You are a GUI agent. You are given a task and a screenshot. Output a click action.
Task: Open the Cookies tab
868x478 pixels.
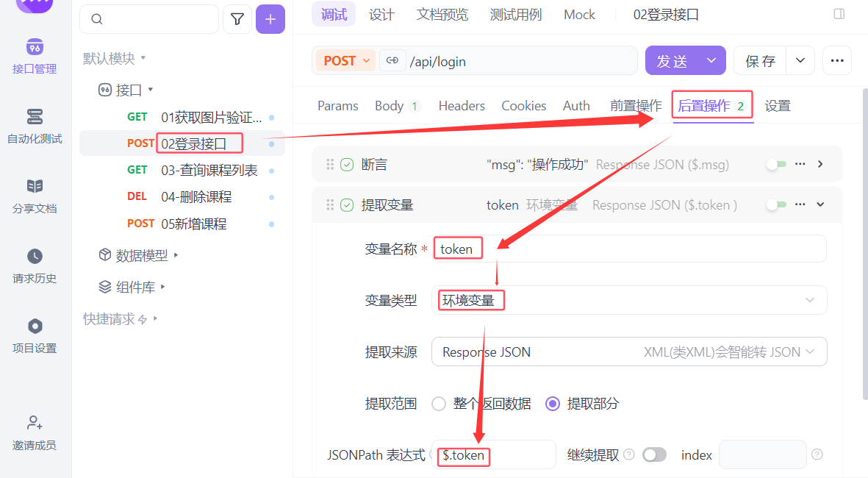(524, 106)
